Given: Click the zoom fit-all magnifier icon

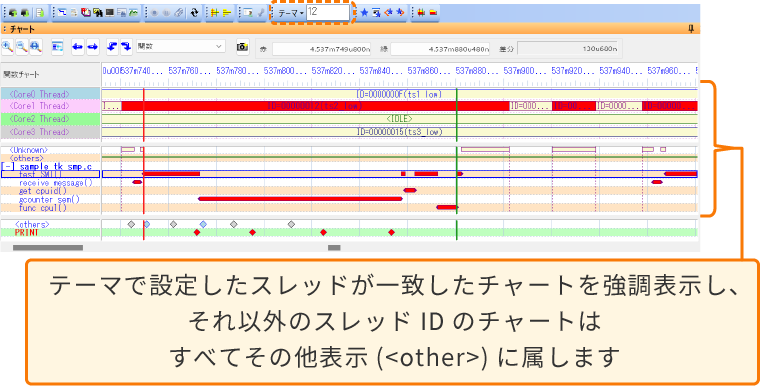Looking at the screenshot, I should pyautogui.click(x=35, y=47).
